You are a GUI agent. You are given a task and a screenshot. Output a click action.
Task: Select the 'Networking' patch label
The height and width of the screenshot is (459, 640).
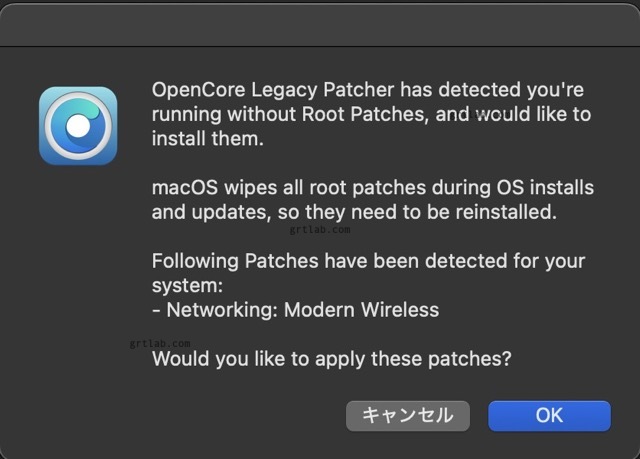pos(221,310)
